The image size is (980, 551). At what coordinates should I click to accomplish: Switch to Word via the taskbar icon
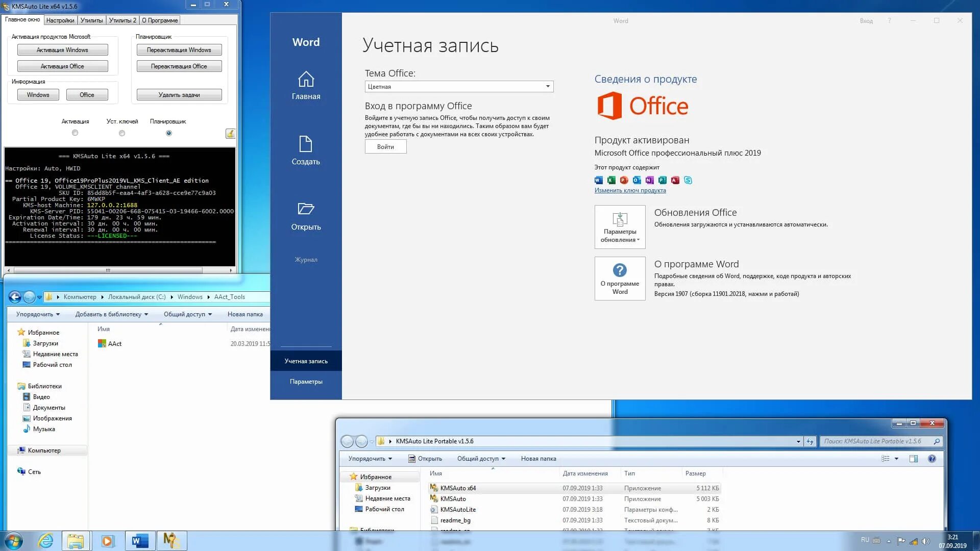click(139, 541)
